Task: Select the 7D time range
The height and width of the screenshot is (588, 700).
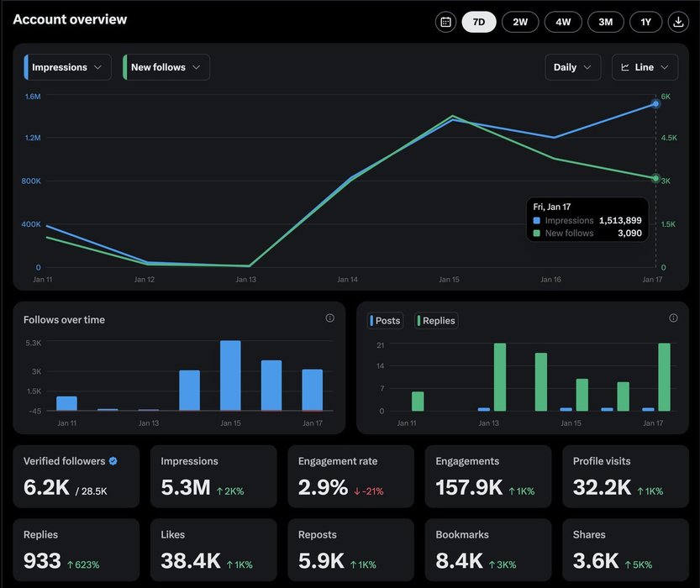Action: (x=479, y=22)
